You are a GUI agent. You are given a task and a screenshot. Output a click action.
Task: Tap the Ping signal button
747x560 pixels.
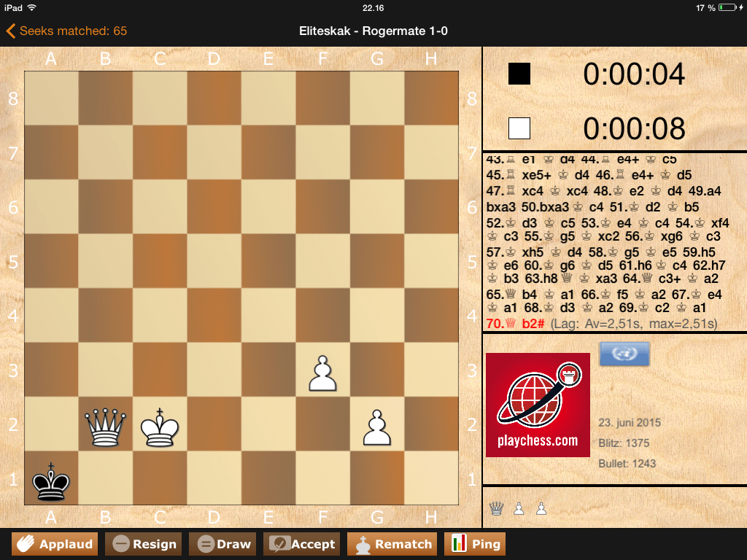pos(475,544)
